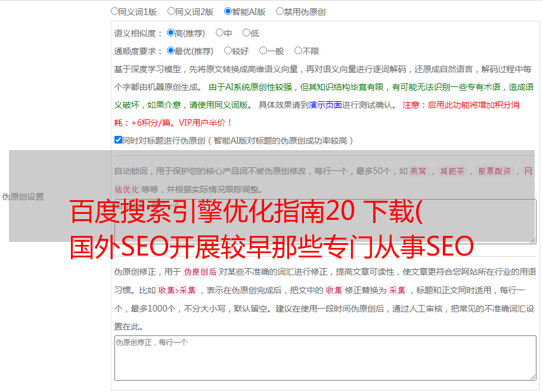Set 通顺度要求 to 较好
Image resolution: width=543 pixels, height=392 pixels.
pos(228,51)
